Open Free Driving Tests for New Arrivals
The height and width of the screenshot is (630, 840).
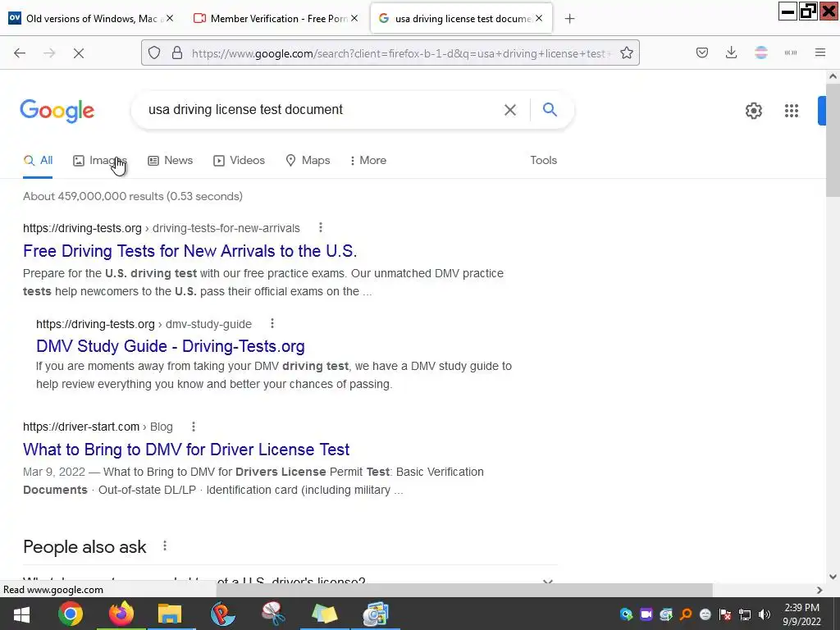(189, 251)
